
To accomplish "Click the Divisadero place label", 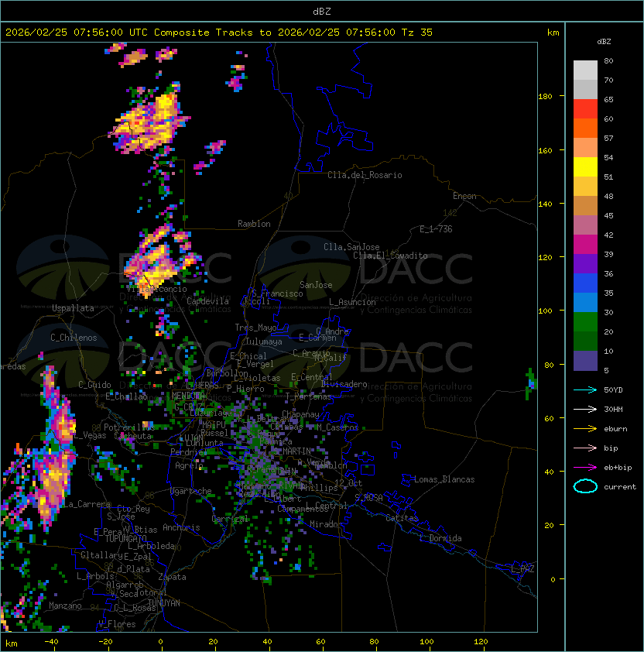I will click(x=344, y=384).
